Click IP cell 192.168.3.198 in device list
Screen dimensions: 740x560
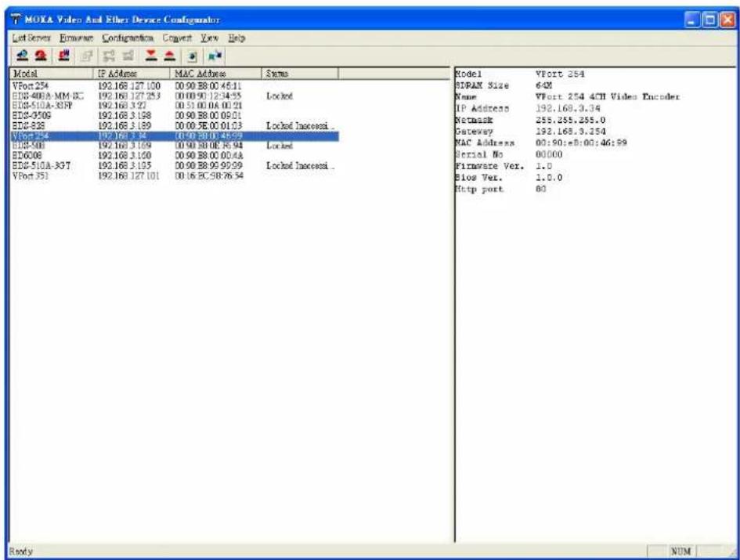click(125, 116)
